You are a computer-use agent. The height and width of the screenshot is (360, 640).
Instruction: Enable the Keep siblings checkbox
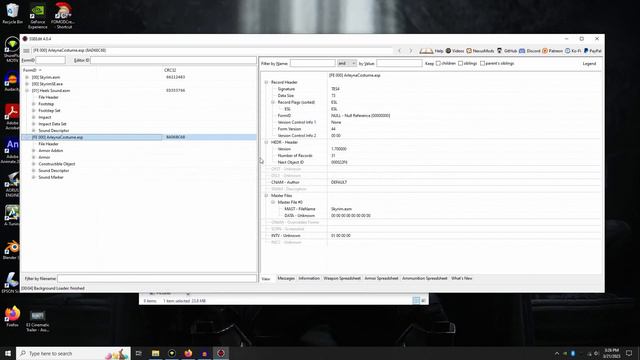tap(460, 63)
